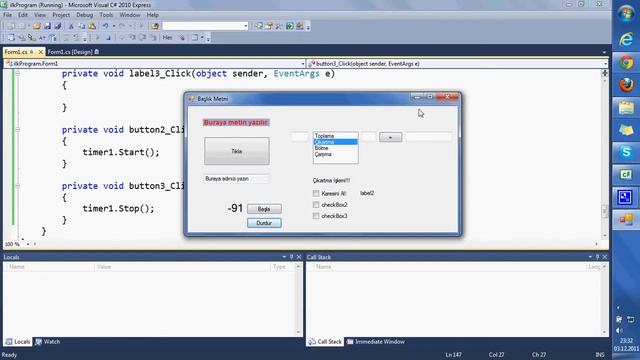Click the result textbox right of equals button
The height and width of the screenshot is (360, 640).
(x=429, y=137)
